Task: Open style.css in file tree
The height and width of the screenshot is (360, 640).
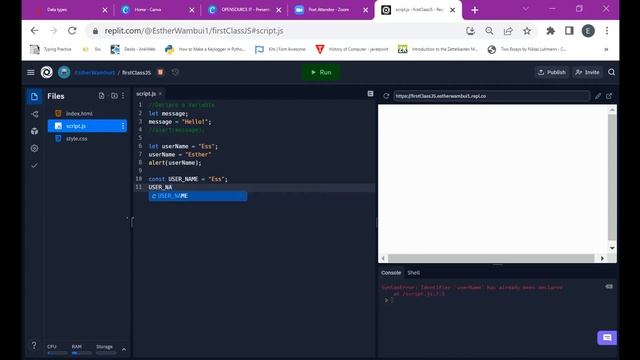Action: click(x=77, y=139)
